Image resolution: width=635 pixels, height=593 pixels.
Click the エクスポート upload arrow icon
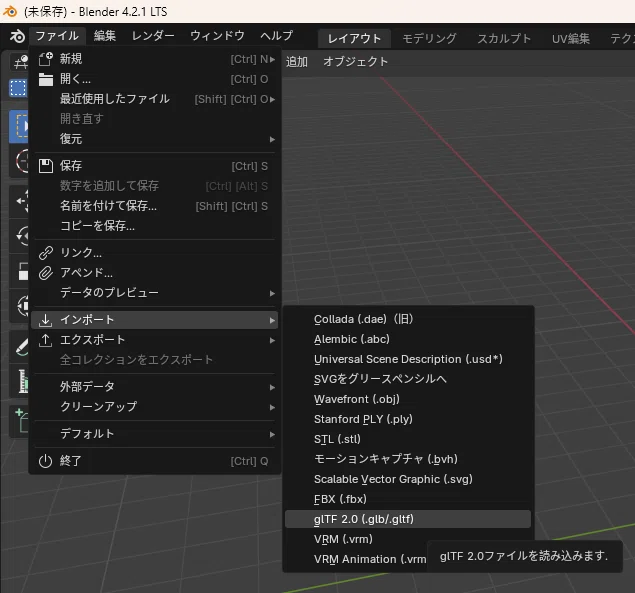coord(45,340)
